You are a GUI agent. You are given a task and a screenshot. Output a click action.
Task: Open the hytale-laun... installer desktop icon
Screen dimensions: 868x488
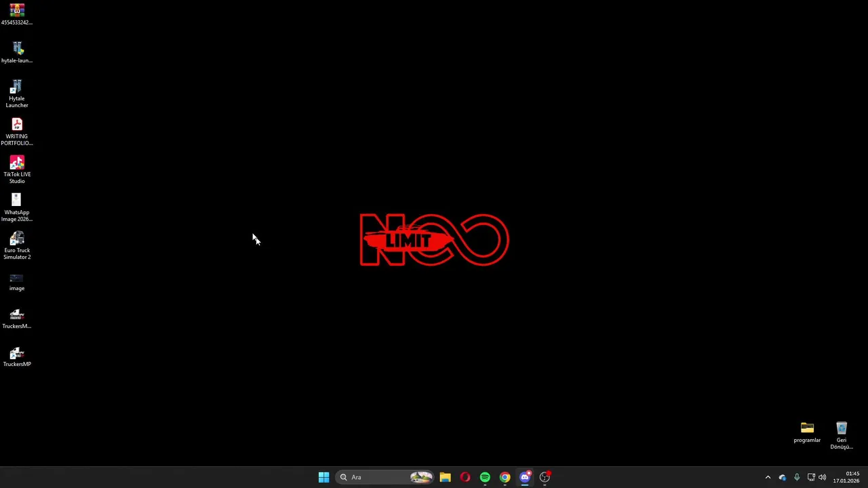click(17, 52)
